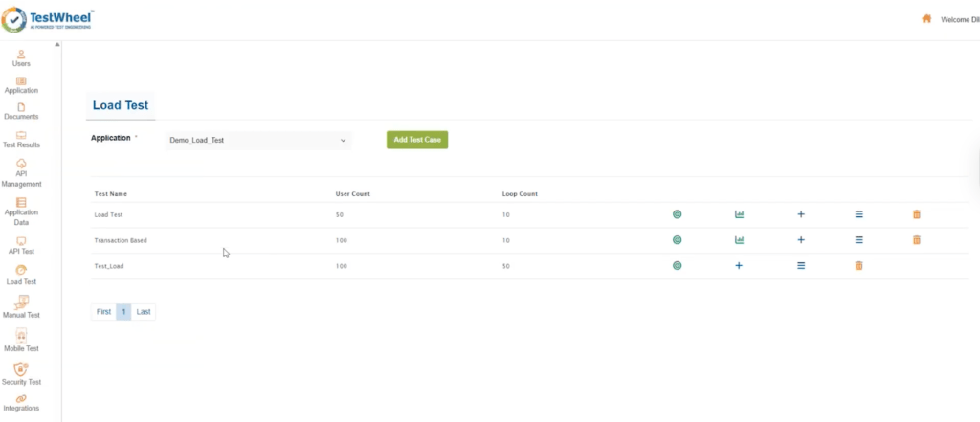This screenshot has height=422, width=980.
Task: Click the target icon in Test_Load row
Action: 677,266
